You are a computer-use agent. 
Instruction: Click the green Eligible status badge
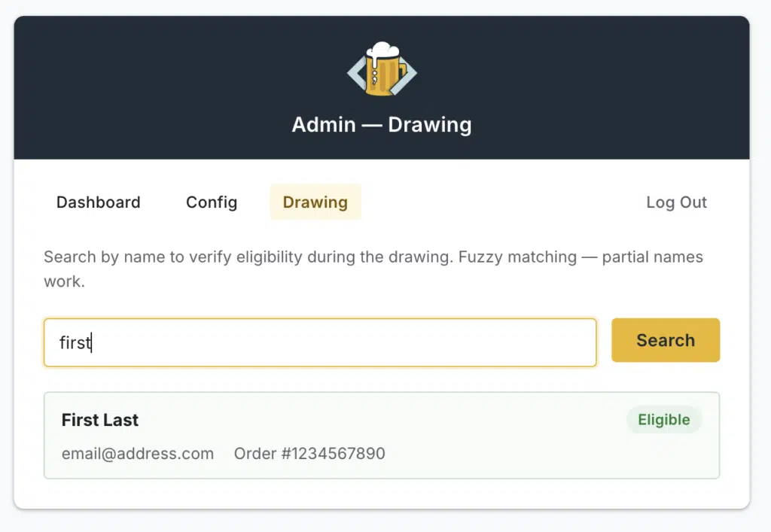click(x=663, y=420)
